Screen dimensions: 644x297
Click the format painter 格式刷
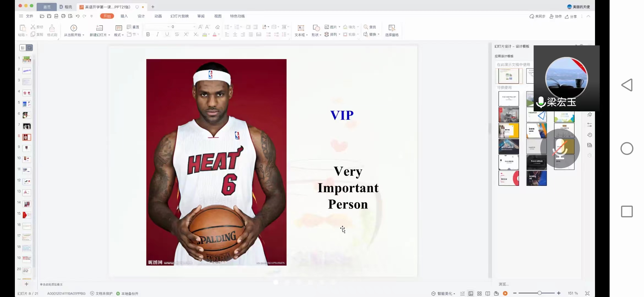pyautogui.click(x=52, y=31)
